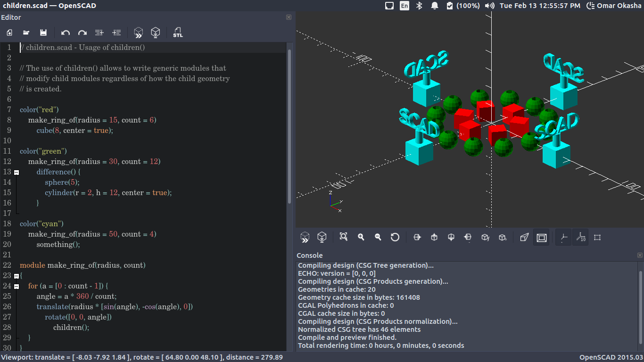Click the console vertical scrollbar
Viewport: 644px width, 362px height.
pos(640,306)
